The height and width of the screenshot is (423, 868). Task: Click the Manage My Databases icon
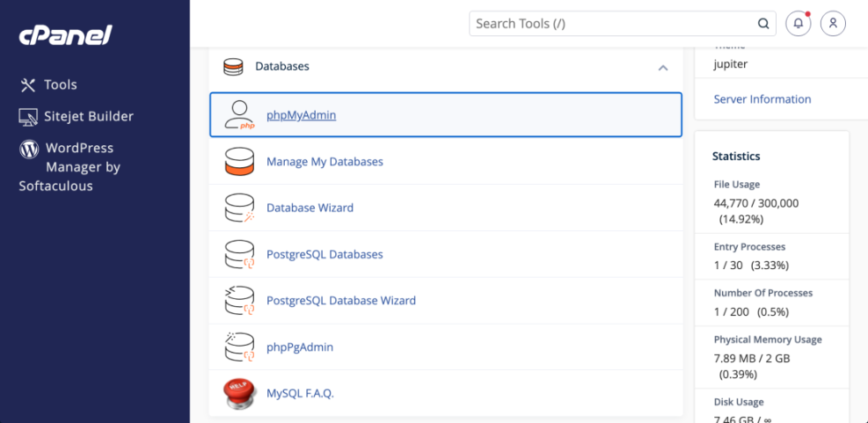coord(240,162)
